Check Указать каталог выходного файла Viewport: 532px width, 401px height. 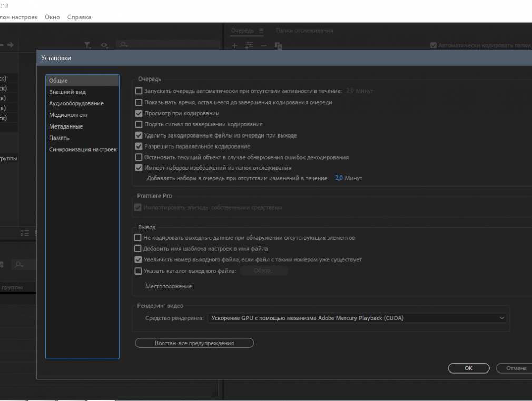(138, 271)
